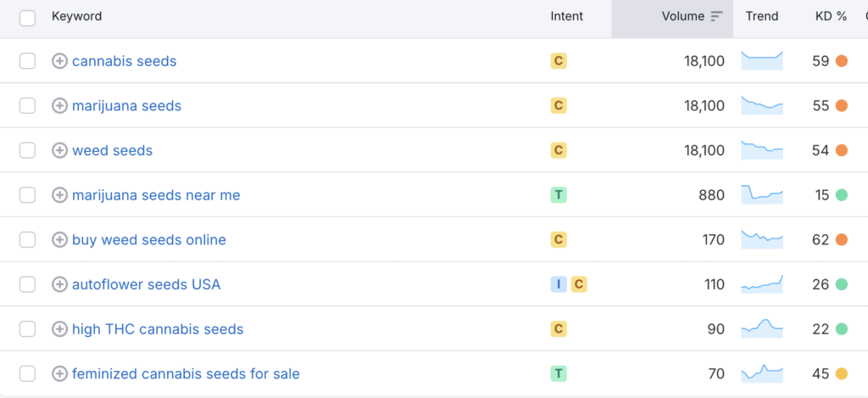Sort by the KD % column header
Viewport: 868px width, 398px height.
(x=832, y=17)
